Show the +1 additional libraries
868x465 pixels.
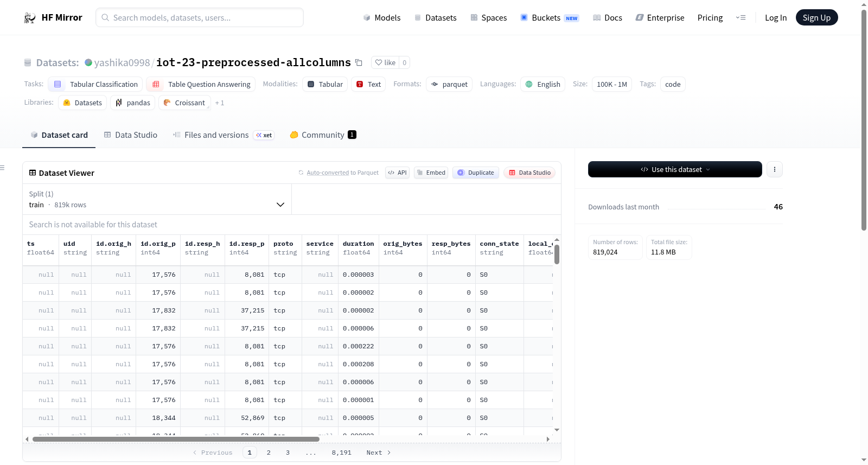(220, 103)
